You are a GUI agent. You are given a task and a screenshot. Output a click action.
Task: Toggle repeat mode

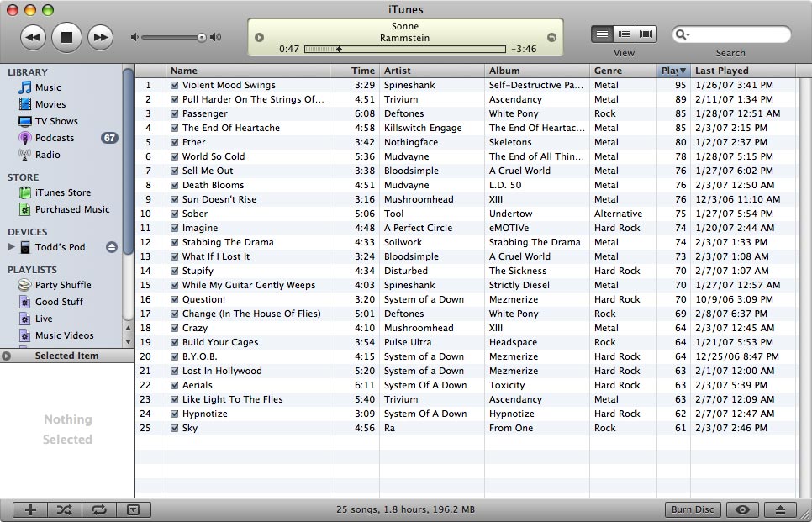pyautogui.click(x=99, y=510)
